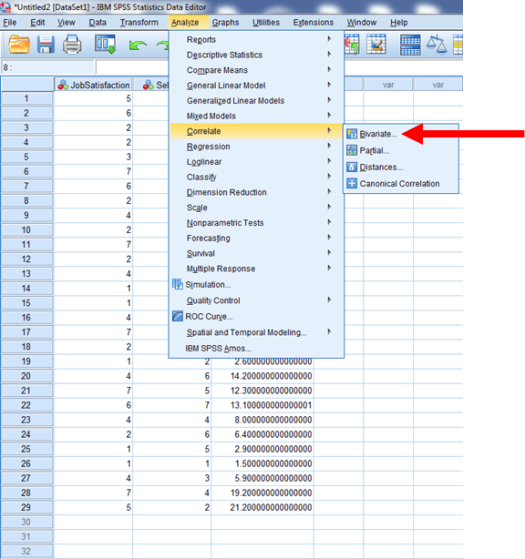
Task: Open the Window menu
Action: click(x=362, y=22)
